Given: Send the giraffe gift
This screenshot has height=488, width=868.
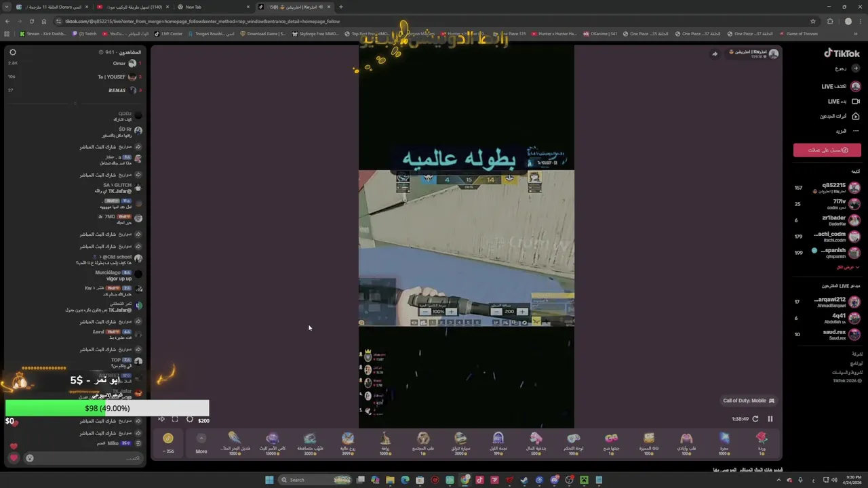Looking at the screenshot, I should tap(385, 443).
